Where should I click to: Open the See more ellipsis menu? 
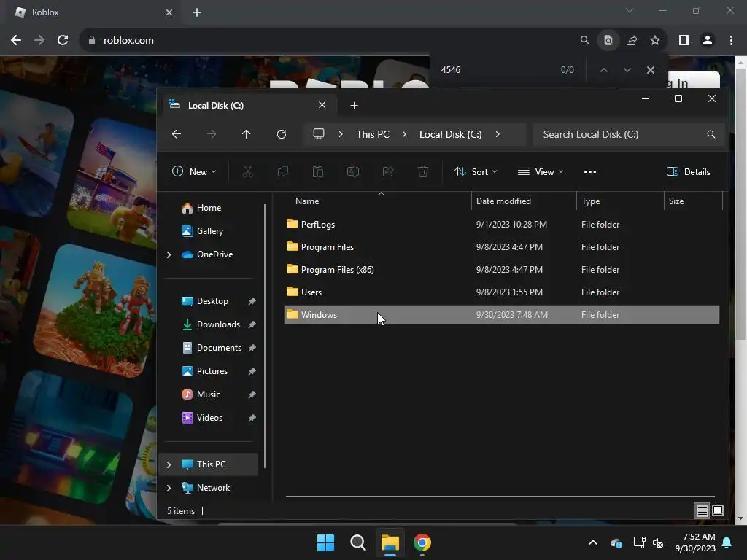click(589, 172)
